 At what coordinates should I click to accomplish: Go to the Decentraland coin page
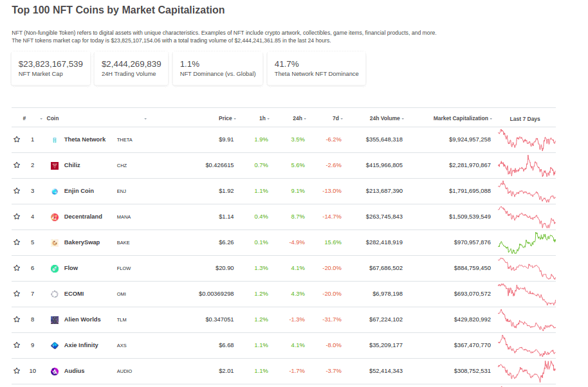tap(83, 217)
